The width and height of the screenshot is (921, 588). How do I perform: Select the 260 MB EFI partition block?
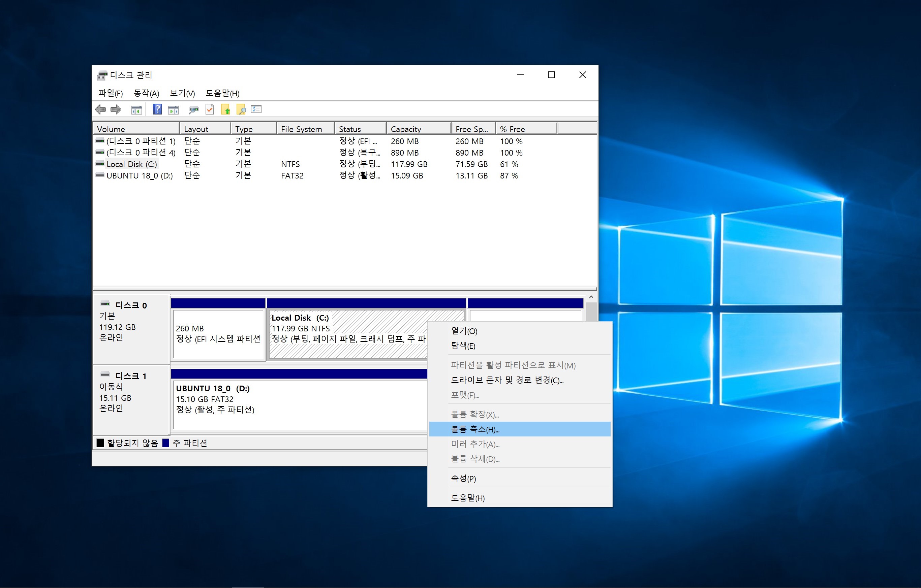[218, 334]
